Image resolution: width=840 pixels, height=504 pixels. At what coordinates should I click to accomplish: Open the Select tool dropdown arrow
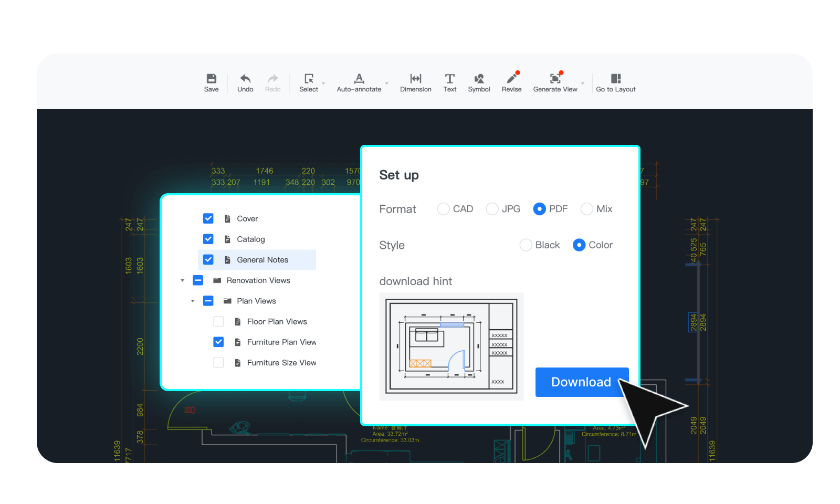click(323, 83)
